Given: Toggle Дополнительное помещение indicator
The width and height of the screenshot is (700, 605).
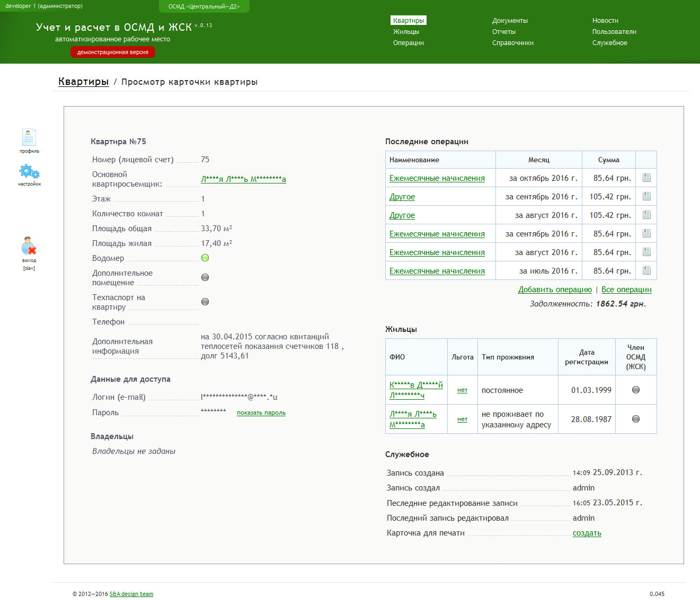Looking at the screenshot, I should pyautogui.click(x=205, y=277).
